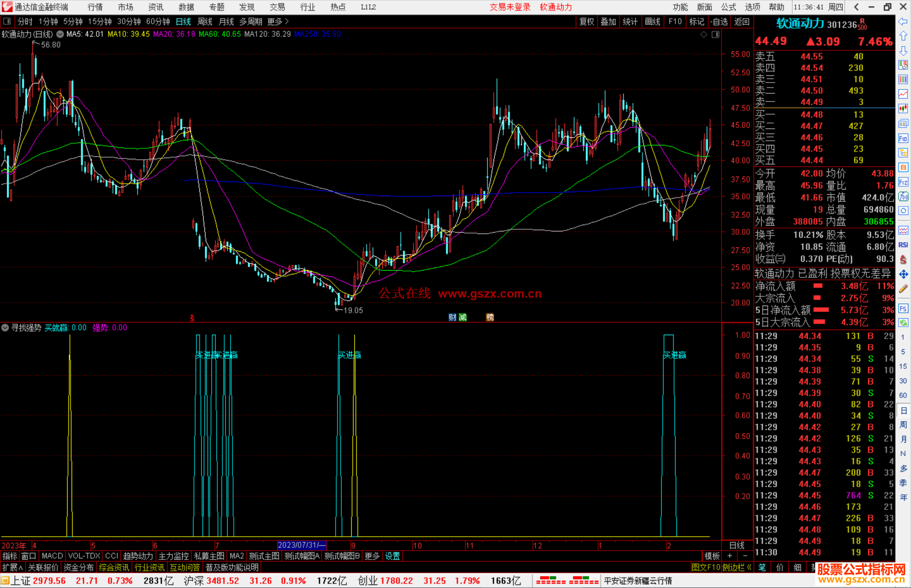This screenshot has height=588, width=911.
Task: Toggle the 寻找强势 indicator circle button
Action: pos(5,328)
